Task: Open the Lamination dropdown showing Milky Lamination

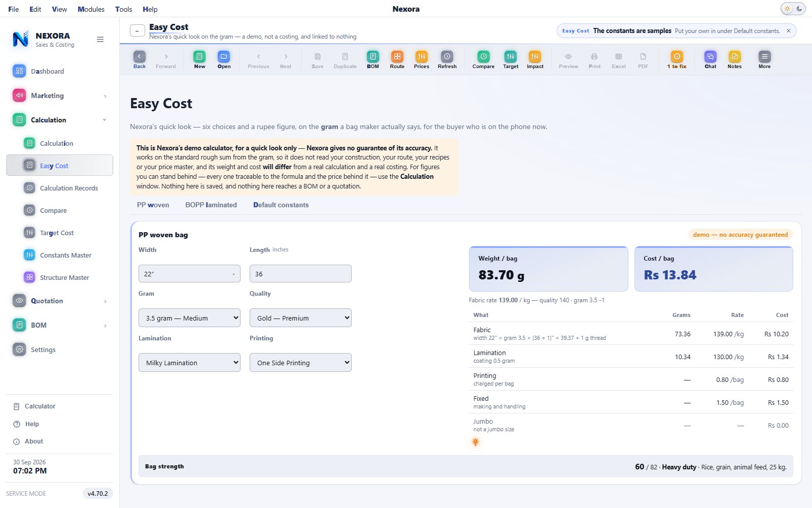Action: pos(189,363)
